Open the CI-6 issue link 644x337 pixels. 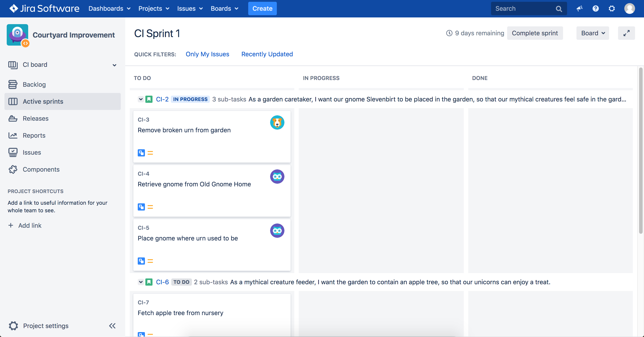[162, 282]
